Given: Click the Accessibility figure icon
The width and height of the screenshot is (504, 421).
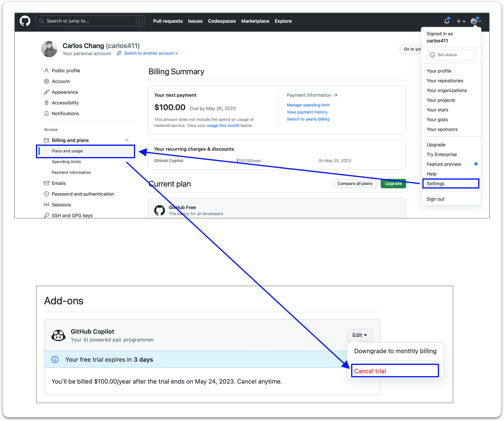Looking at the screenshot, I should pos(46,103).
